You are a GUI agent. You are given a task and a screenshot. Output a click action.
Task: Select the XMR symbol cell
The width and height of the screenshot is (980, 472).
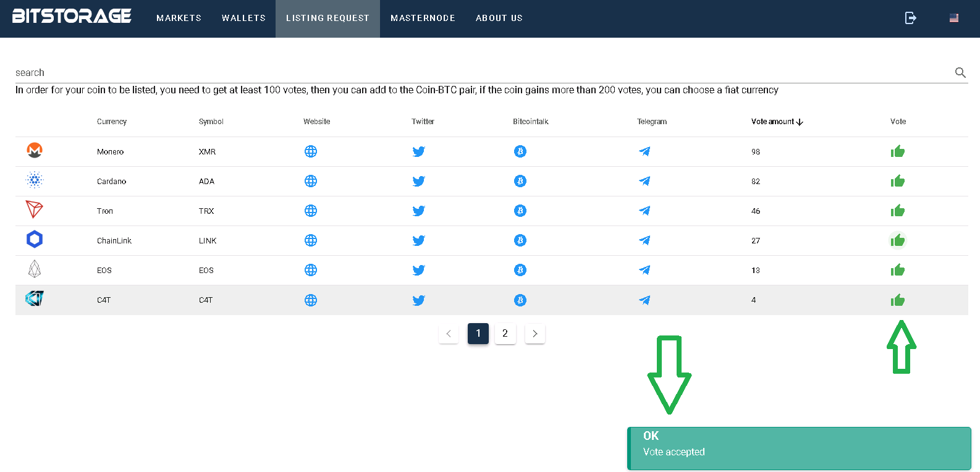[x=207, y=151]
